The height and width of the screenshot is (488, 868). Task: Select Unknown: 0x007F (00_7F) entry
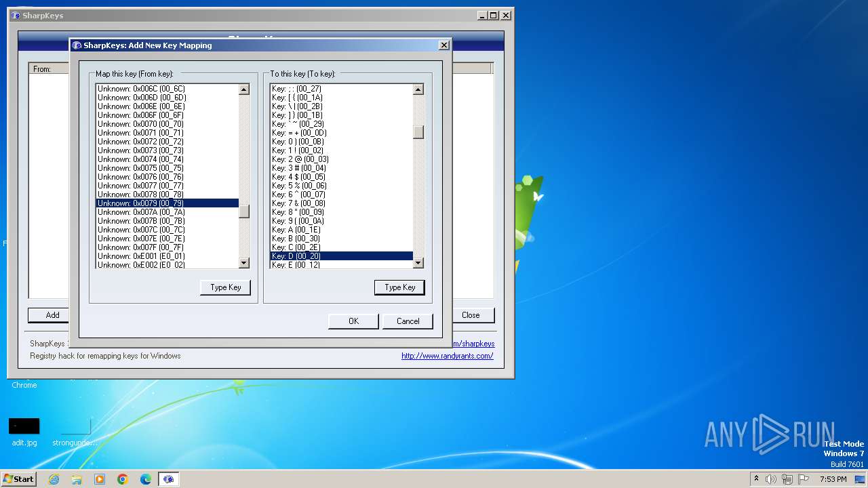tap(167, 247)
